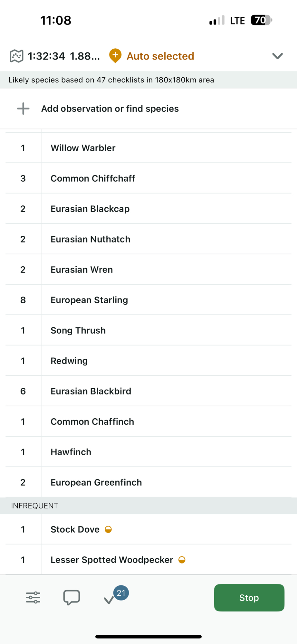Open the Eurasian Nuthatch entry
Screen dimensions: 297x644
pos(91,239)
